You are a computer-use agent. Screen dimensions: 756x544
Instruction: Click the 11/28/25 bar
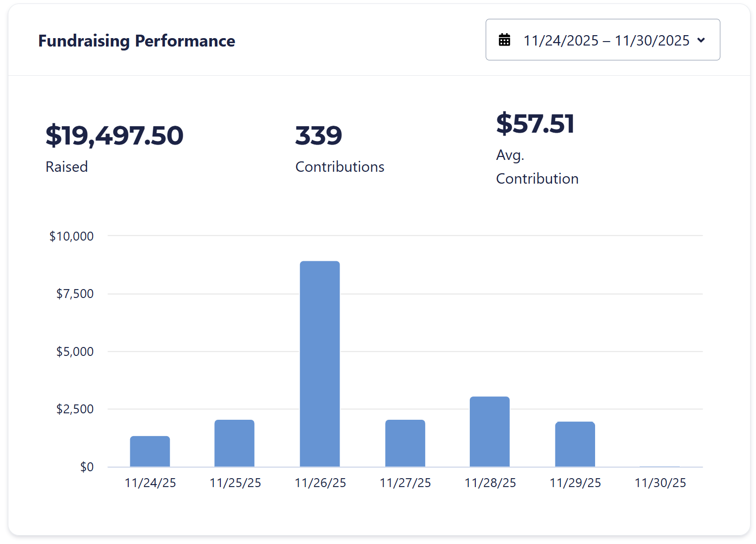tap(490, 432)
